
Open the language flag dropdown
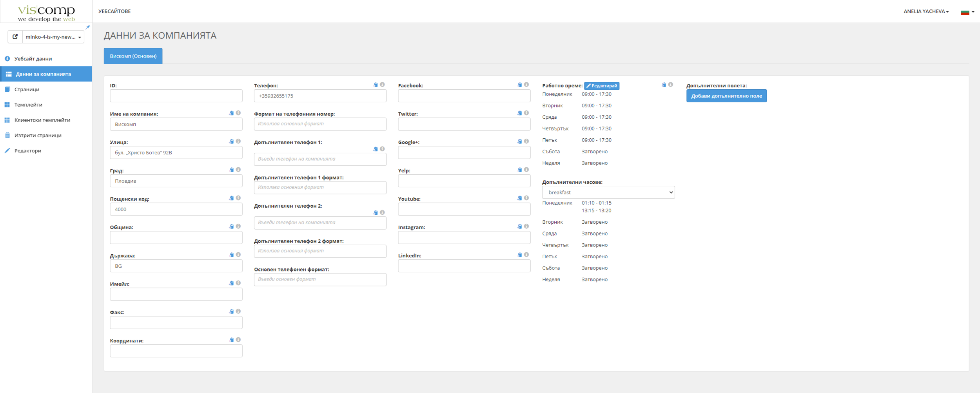(x=967, y=12)
